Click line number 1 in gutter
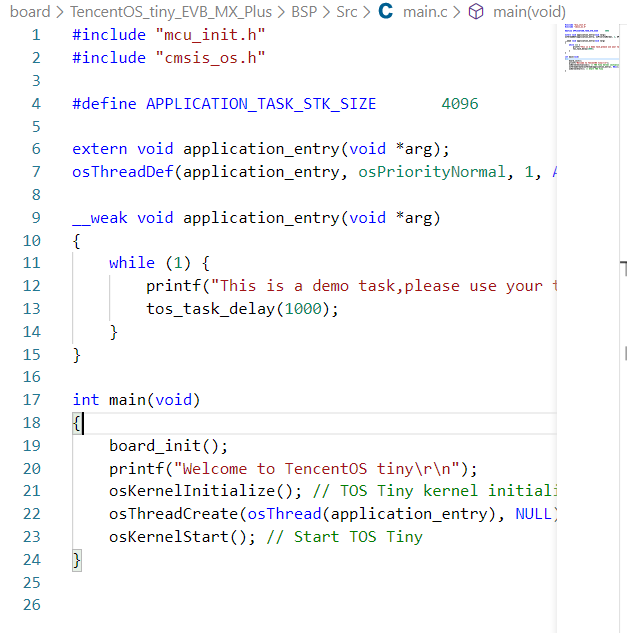 click(36, 35)
